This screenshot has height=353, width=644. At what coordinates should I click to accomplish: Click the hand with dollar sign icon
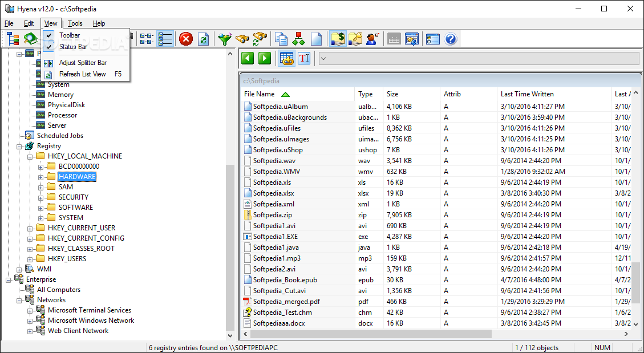point(338,39)
